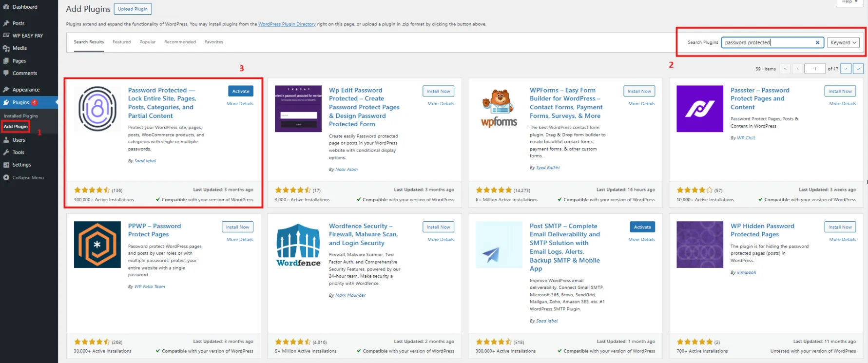The image size is (868, 363).
Task: Switch to the Favorites tab
Action: (213, 42)
